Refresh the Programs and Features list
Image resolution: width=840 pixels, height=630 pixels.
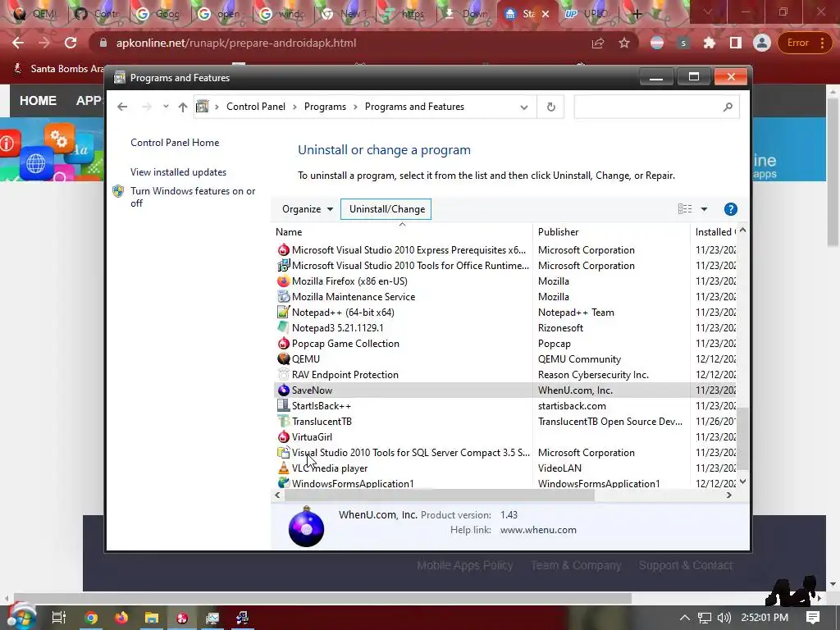(x=550, y=107)
